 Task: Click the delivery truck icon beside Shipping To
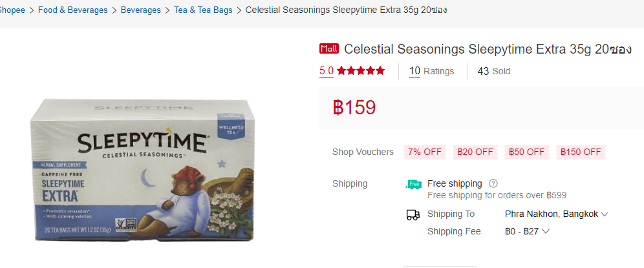pyautogui.click(x=413, y=214)
